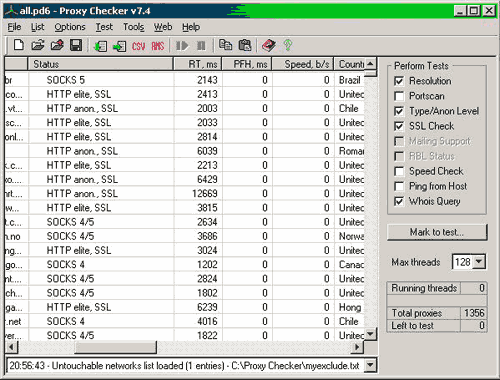
Task: Click the New list toolbar icon
Action: pos(19,45)
